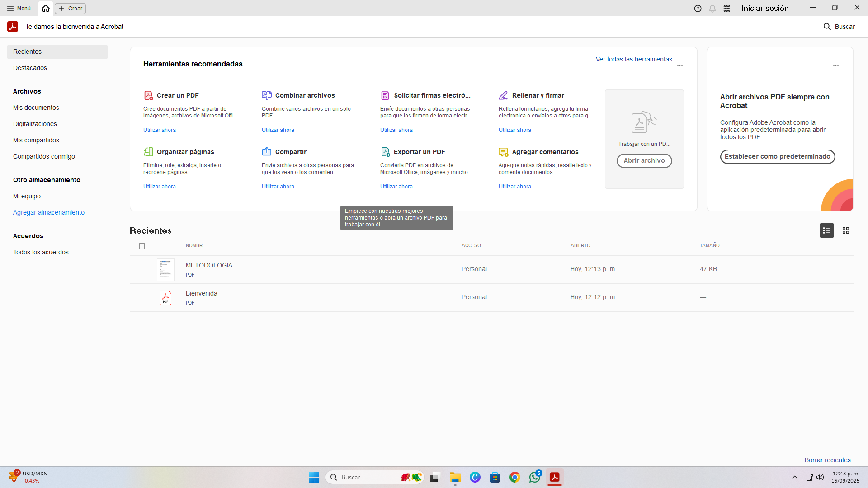This screenshot has height=488, width=868.
Task: Open the apps grid icon in title bar
Action: tap(727, 9)
